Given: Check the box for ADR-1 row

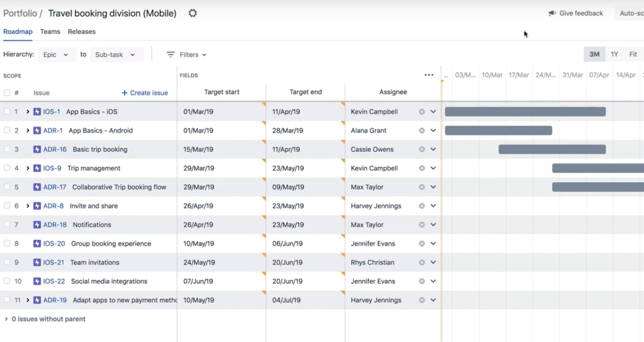Looking at the screenshot, I should (x=7, y=130).
